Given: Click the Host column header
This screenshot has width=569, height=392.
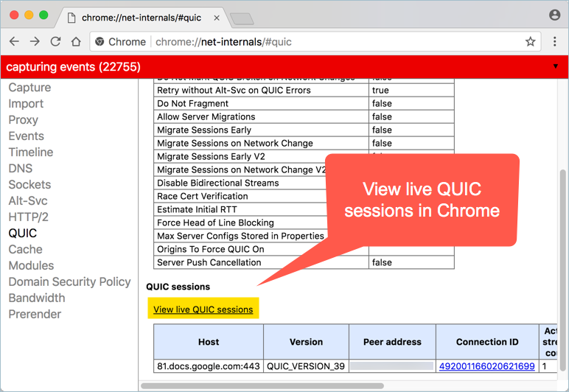Looking at the screenshot, I should tap(209, 342).
